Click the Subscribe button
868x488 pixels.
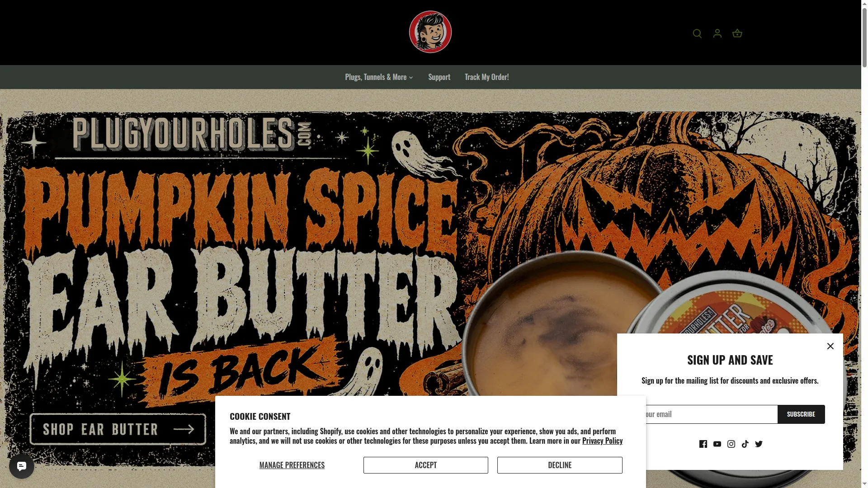[801, 414]
